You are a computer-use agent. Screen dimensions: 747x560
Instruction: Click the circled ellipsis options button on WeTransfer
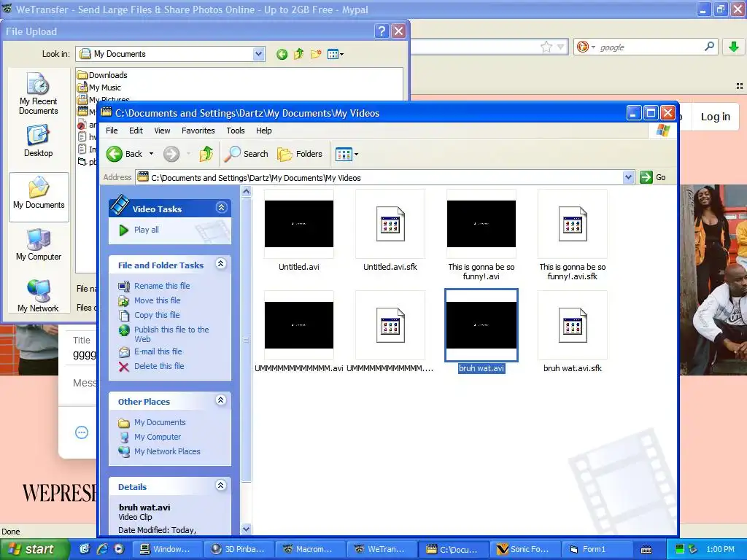tap(82, 432)
